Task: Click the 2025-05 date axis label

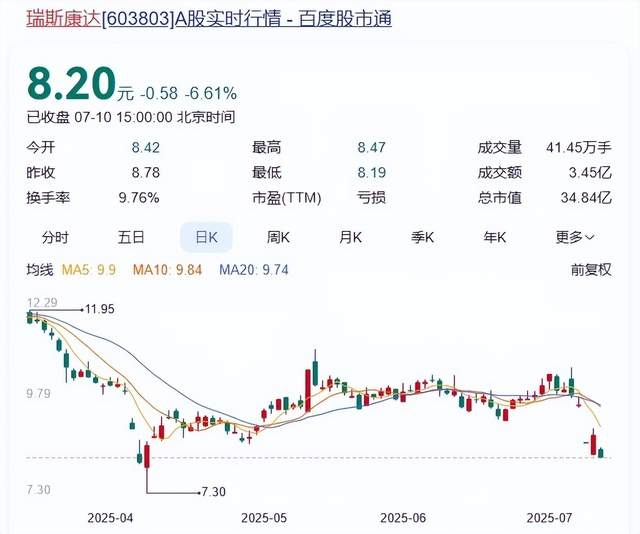Action: click(264, 518)
